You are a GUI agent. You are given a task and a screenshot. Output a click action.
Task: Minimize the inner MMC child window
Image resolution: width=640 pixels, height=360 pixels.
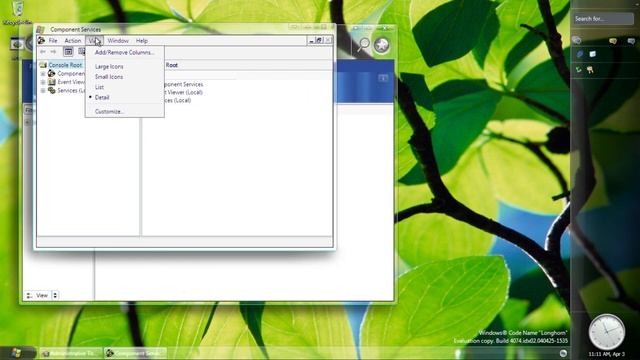(311, 40)
